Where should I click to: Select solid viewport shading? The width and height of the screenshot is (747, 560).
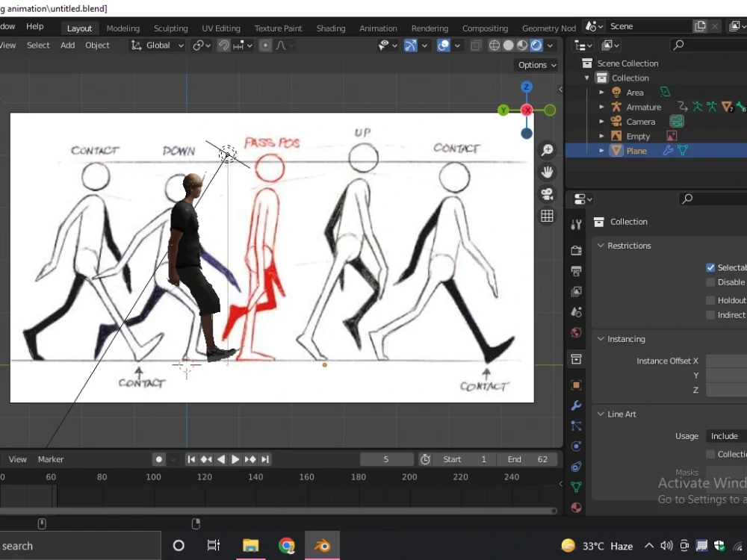(x=508, y=46)
